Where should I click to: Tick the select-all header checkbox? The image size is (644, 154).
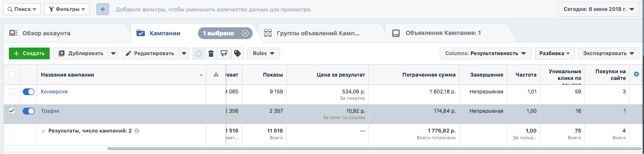(12, 74)
